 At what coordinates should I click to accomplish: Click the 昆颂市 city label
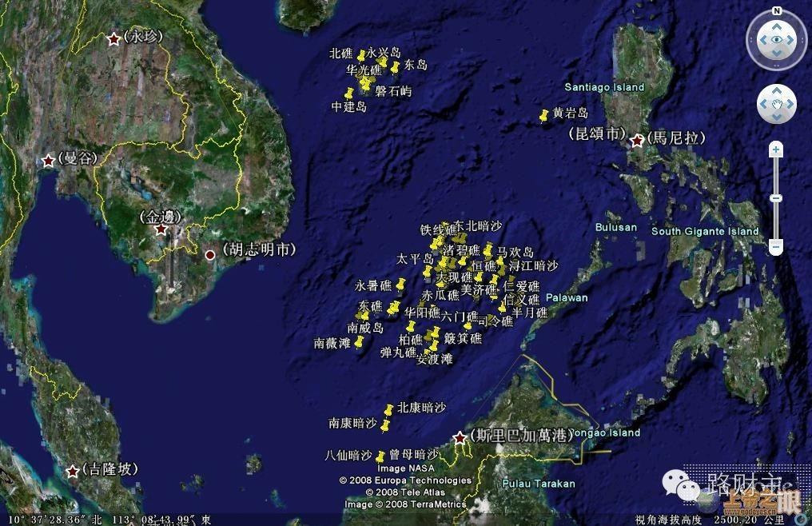point(598,133)
